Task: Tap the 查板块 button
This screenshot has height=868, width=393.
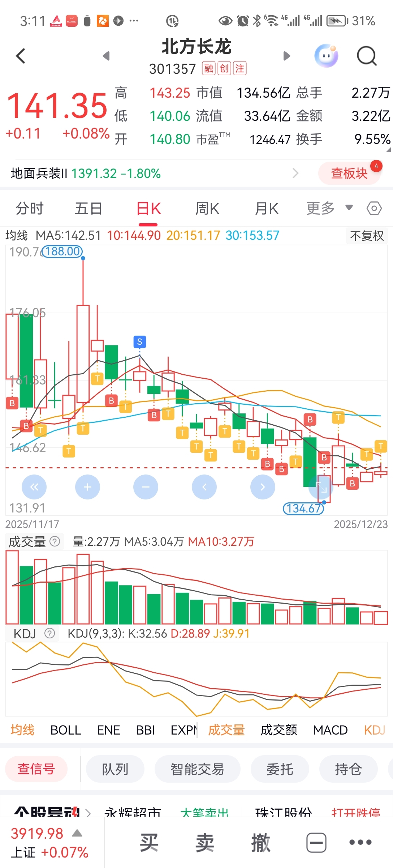Action: [349, 173]
